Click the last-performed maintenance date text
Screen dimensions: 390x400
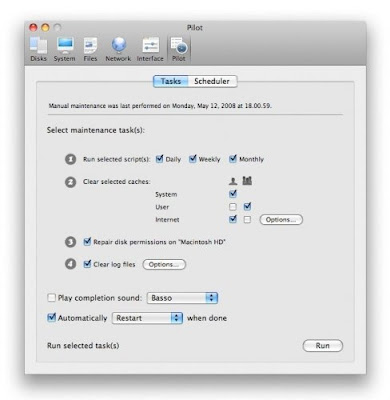coord(160,106)
